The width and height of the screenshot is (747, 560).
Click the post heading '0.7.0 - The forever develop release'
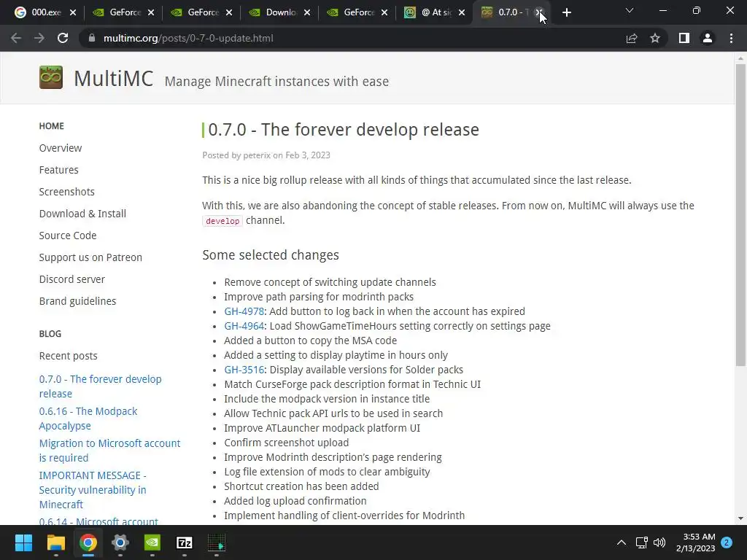(344, 130)
